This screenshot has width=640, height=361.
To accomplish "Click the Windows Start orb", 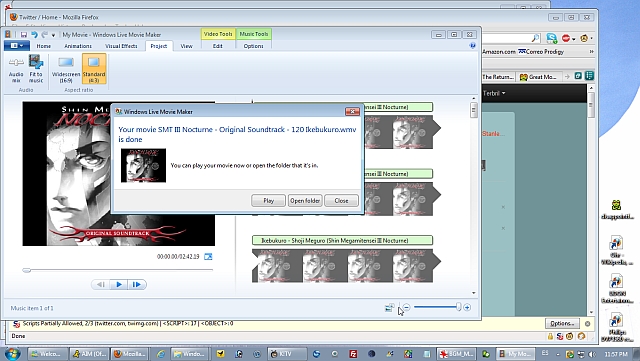I will coord(12,353).
